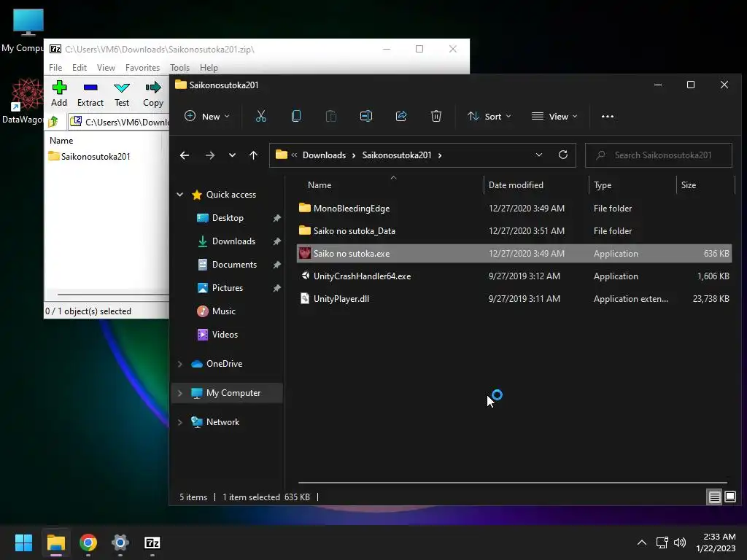This screenshot has height=560, width=747.
Task: Select the UnityPlayer.dll file
Action: (x=514, y=298)
